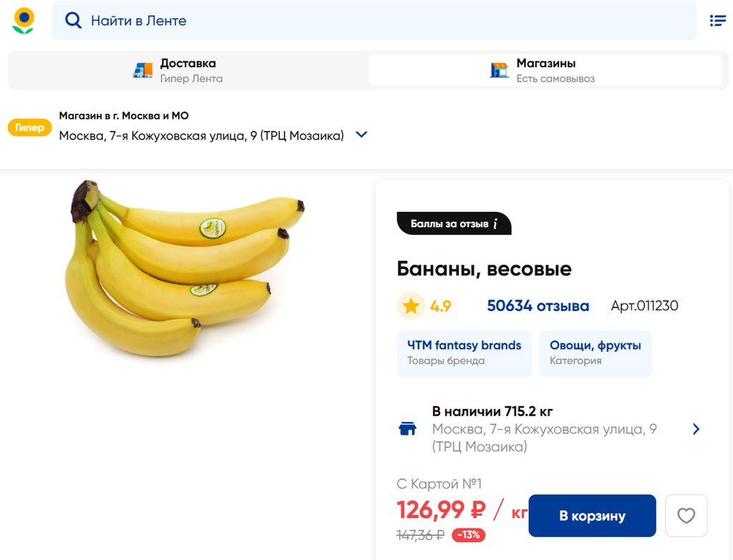Open ЧТМ fantasy brands brand page

point(464,353)
